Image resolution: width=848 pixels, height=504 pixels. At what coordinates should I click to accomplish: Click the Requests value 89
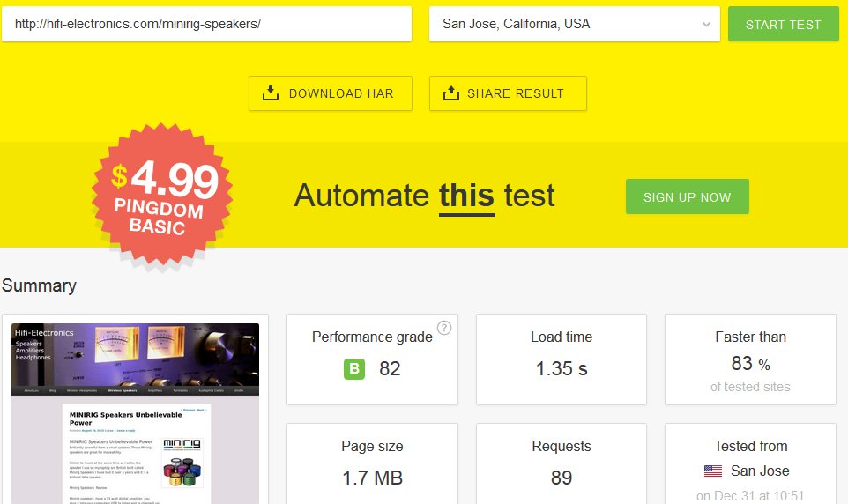point(562,478)
